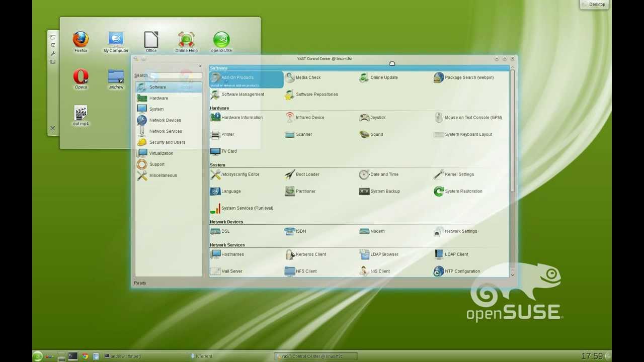Open NTP Configuration module
The image size is (644, 362).
(457, 271)
